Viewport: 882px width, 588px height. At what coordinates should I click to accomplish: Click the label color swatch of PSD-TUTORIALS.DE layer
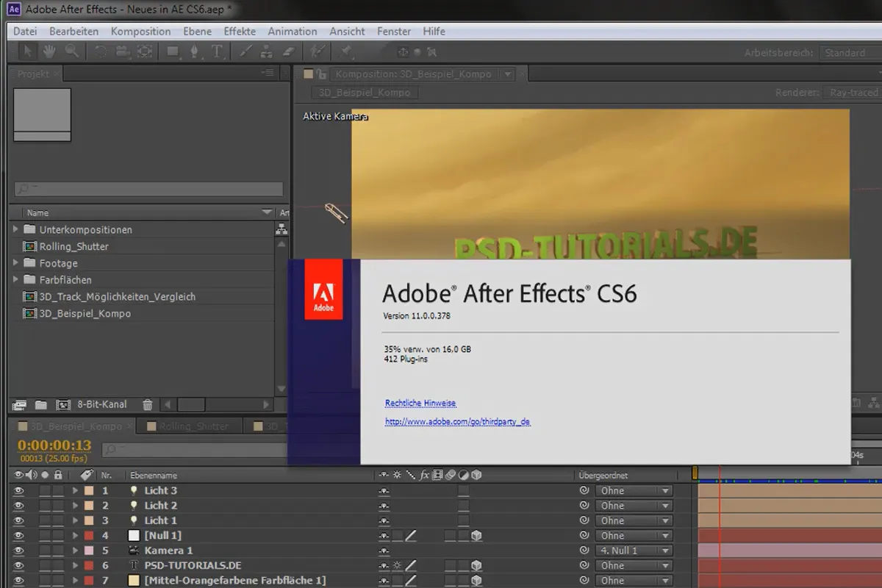tap(89, 566)
